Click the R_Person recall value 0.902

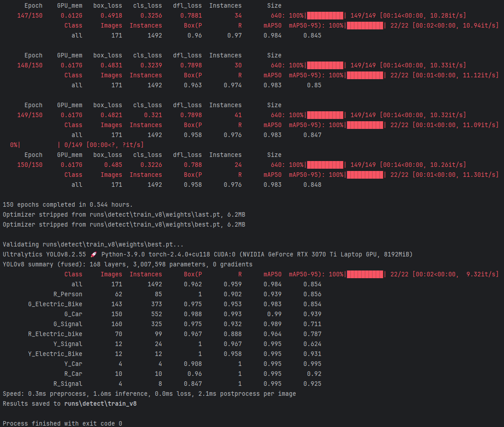(233, 294)
